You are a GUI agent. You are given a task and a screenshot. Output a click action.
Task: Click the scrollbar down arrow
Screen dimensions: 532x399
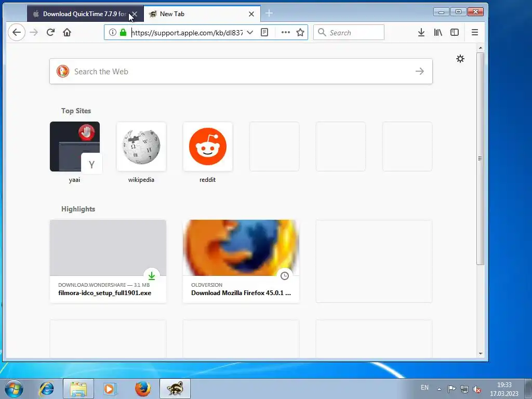[x=480, y=353]
